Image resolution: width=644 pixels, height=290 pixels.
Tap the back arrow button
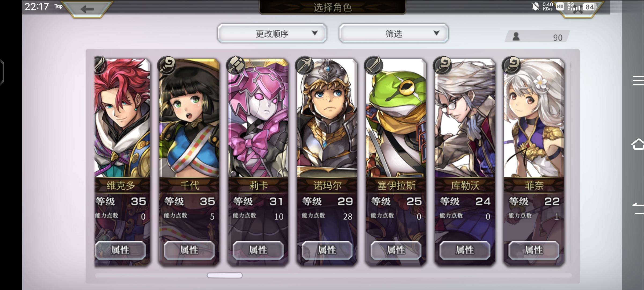pyautogui.click(x=87, y=9)
